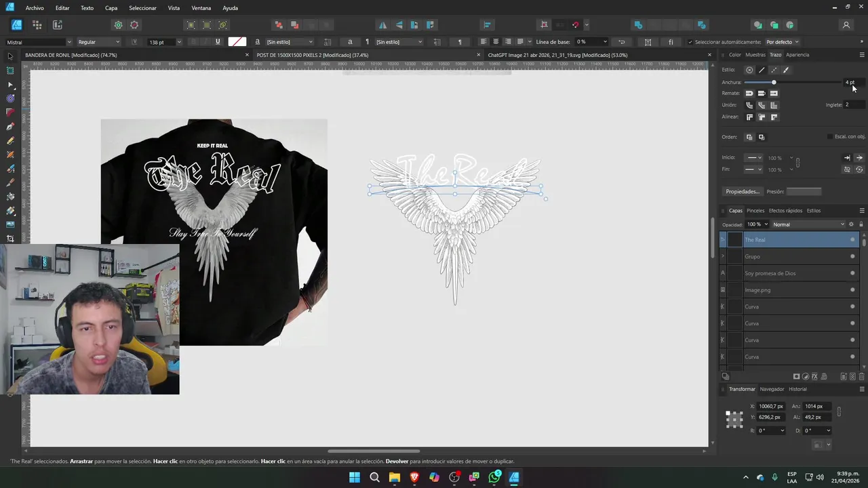Hide the Soy promesa de Dios layer
The width and height of the screenshot is (868, 488).
coord(852,273)
